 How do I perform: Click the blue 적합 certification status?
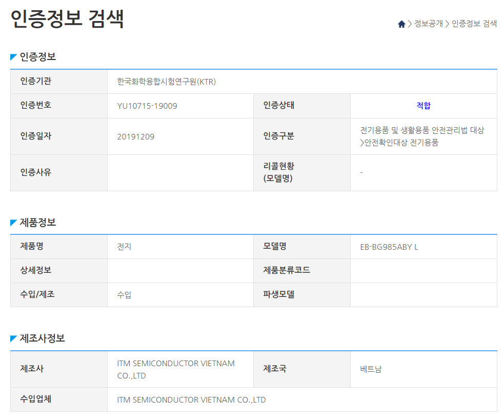pyautogui.click(x=423, y=106)
